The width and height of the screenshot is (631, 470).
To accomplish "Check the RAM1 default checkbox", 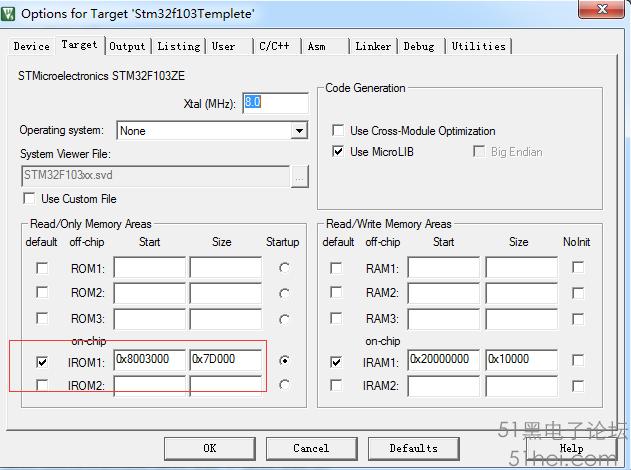I will 336,268.
